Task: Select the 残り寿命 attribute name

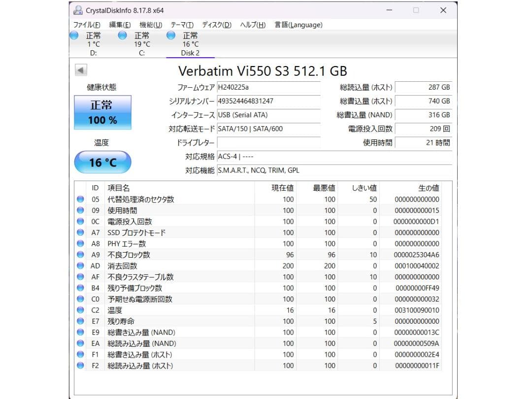Action: coord(121,321)
